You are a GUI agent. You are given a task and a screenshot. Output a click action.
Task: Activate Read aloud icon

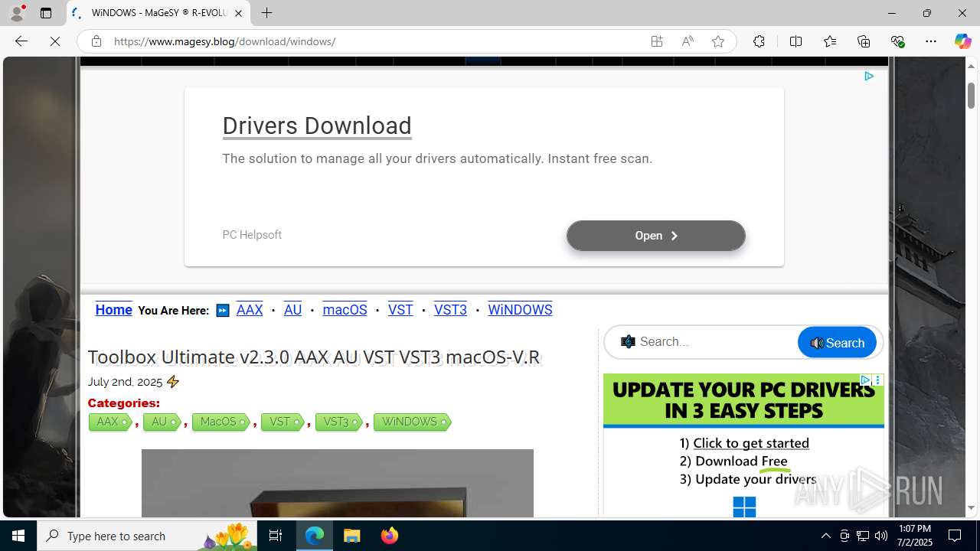688,41
